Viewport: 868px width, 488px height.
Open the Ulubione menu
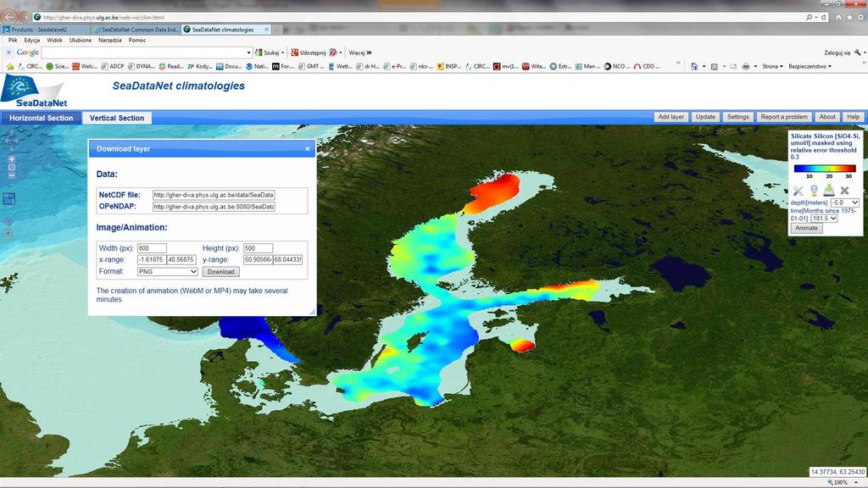[81, 40]
